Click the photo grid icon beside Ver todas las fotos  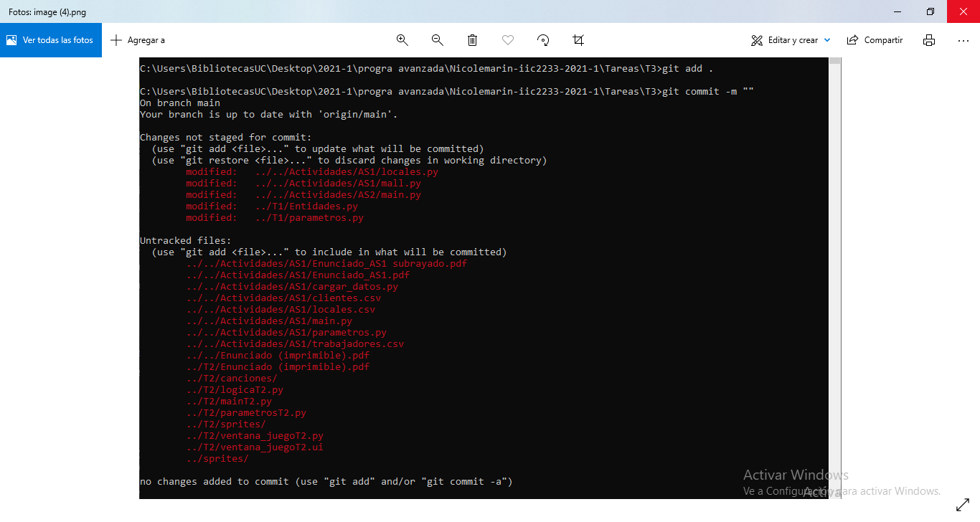pos(10,39)
